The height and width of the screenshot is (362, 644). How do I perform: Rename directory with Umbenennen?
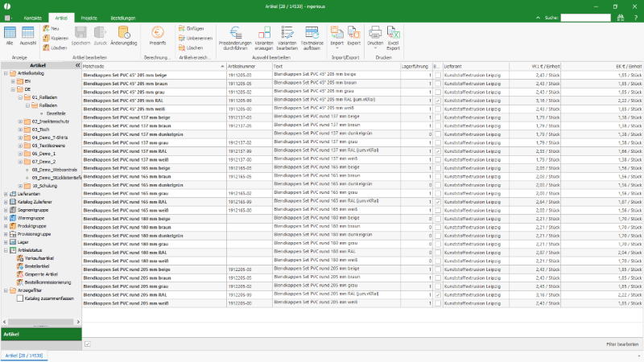[x=196, y=38]
